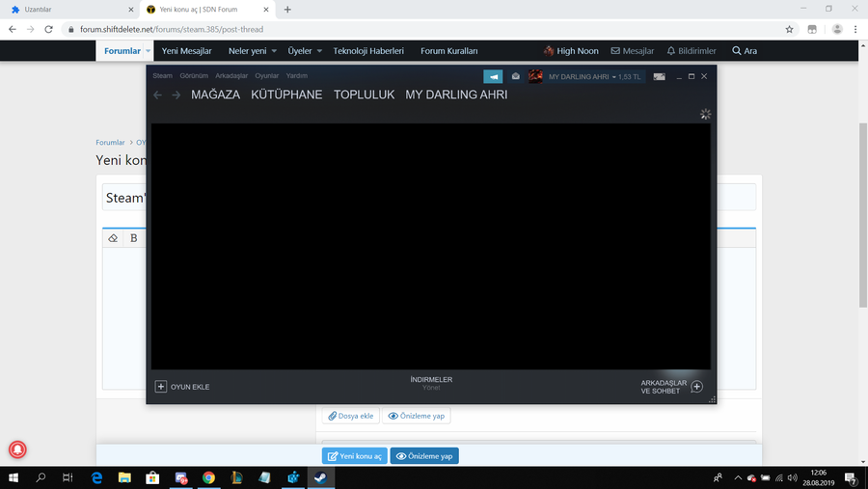This screenshot has height=489, width=868.
Task: Open a new Chrome tab
Action: (x=287, y=10)
